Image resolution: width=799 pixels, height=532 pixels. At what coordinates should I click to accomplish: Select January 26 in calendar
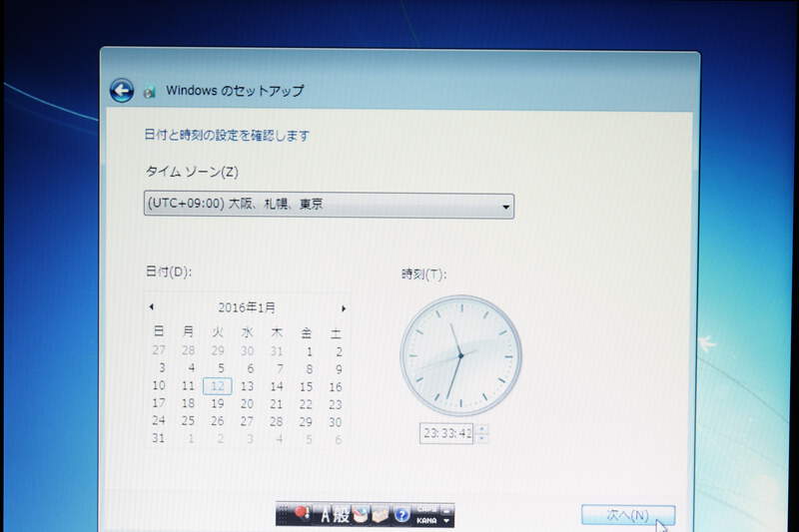(x=218, y=421)
